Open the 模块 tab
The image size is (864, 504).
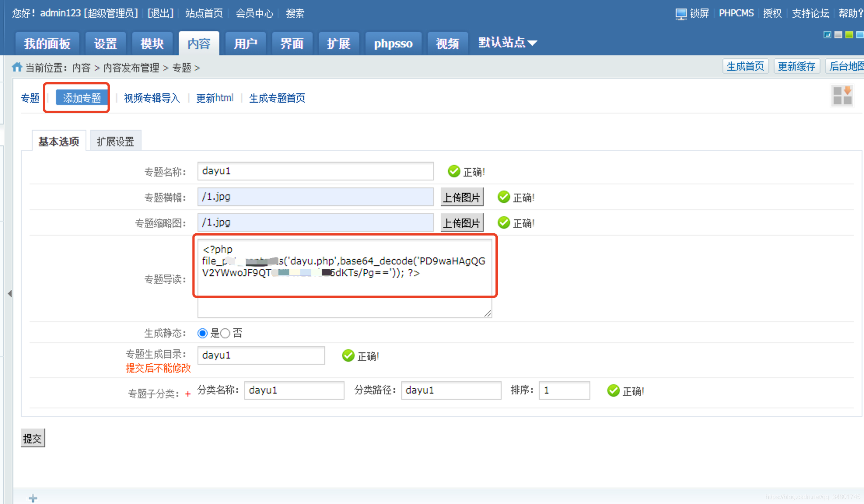[x=152, y=44]
